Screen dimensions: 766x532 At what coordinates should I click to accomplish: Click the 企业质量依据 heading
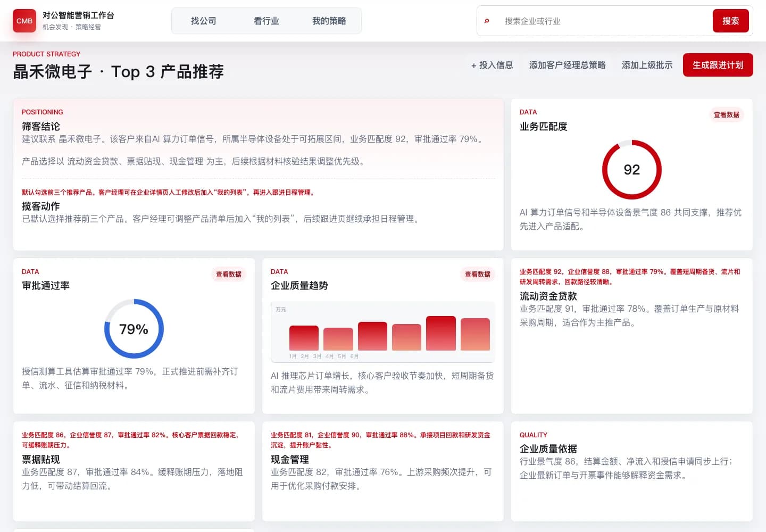548,448
